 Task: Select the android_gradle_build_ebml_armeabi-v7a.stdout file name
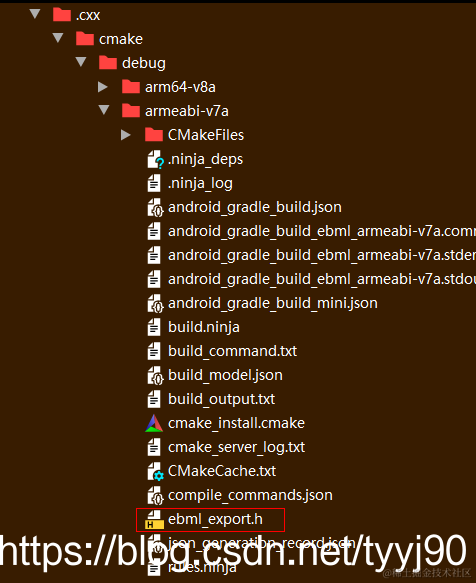(x=322, y=279)
